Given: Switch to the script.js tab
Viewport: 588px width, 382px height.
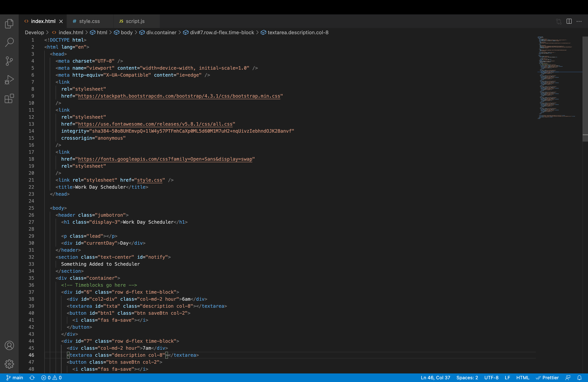Looking at the screenshot, I should coord(135,21).
